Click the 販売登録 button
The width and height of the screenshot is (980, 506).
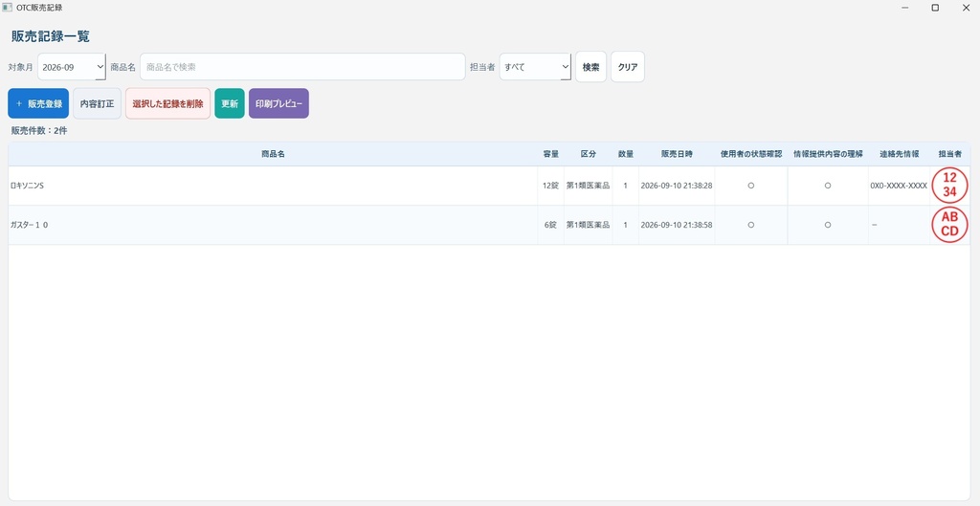(x=38, y=103)
